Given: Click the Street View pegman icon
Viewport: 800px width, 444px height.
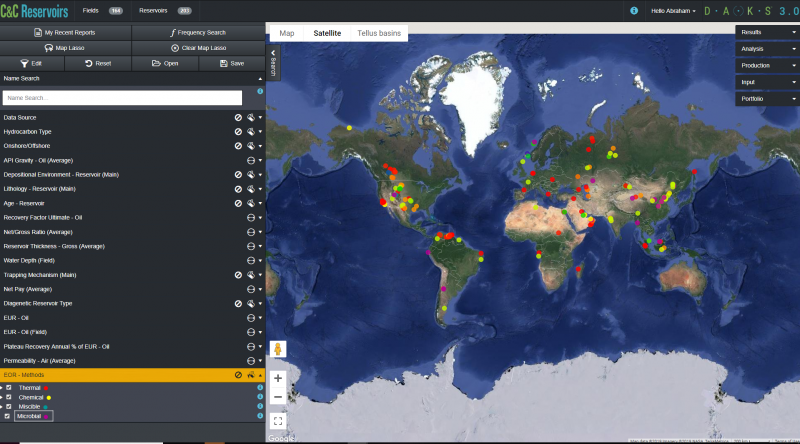Looking at the screenshot, I should click(278, 350).
